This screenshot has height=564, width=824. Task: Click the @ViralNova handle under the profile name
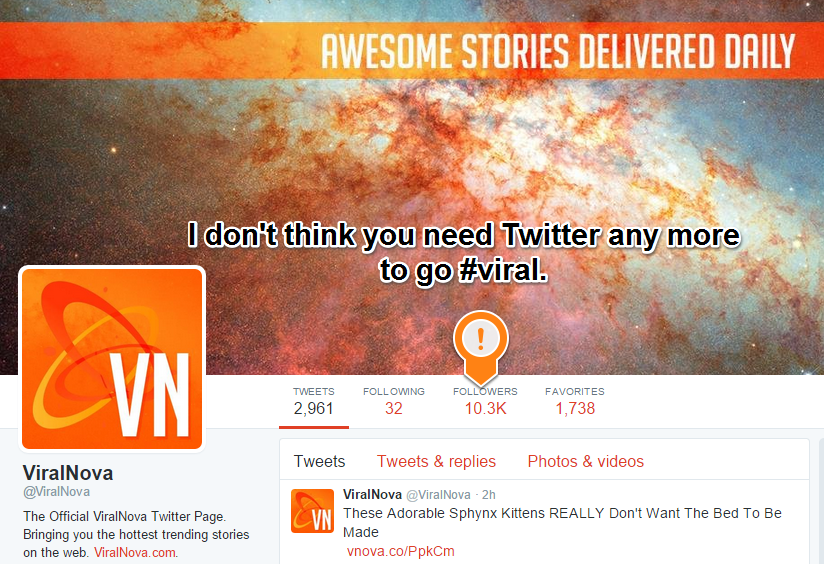tap(56, 491)
